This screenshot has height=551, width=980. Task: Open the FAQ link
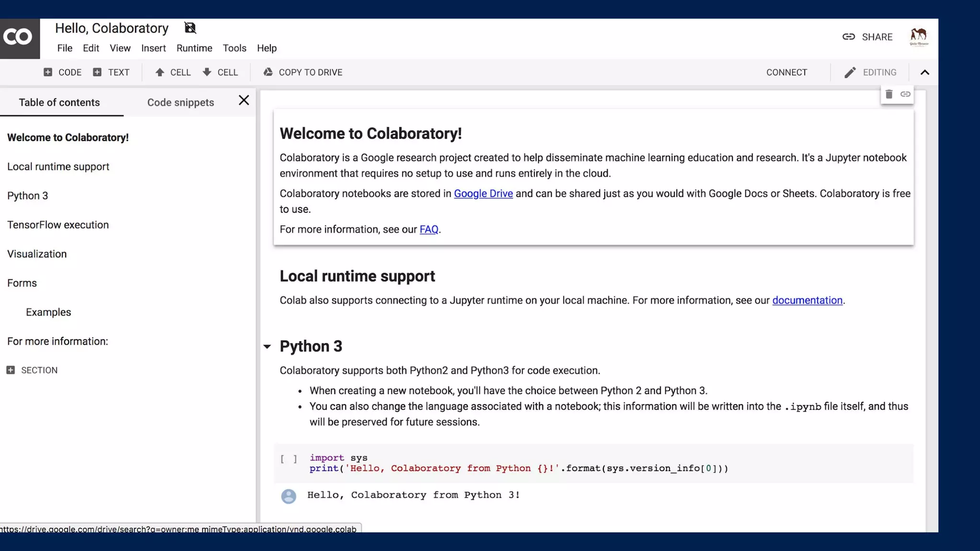click(429, 230)
